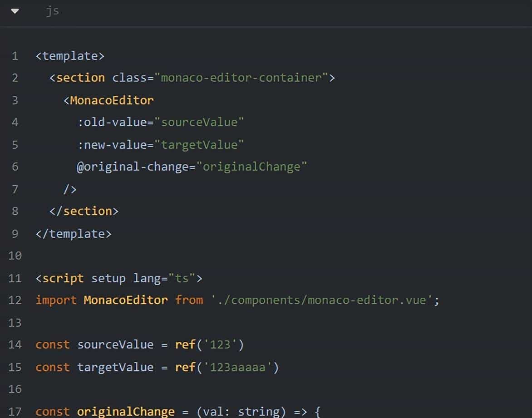Screen dimensions: 532x418
Task: Click the 'import' keyword on line 12
Action: tap(56, 300)
